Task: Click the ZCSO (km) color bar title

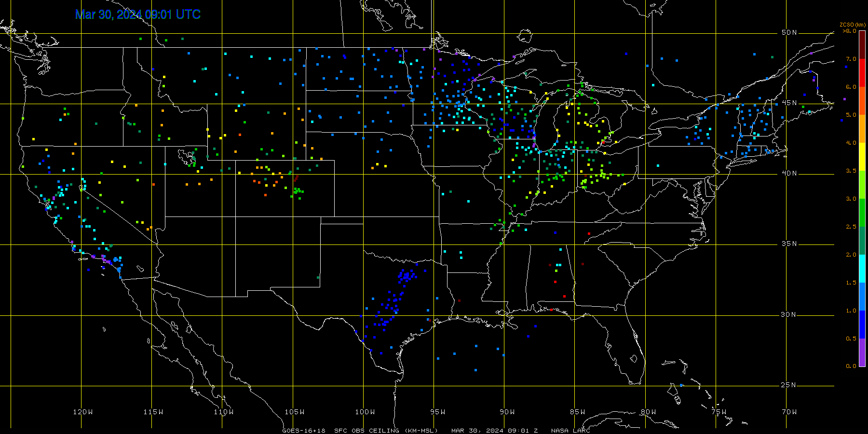Action: pyautogui.click(x=852, y=25)
